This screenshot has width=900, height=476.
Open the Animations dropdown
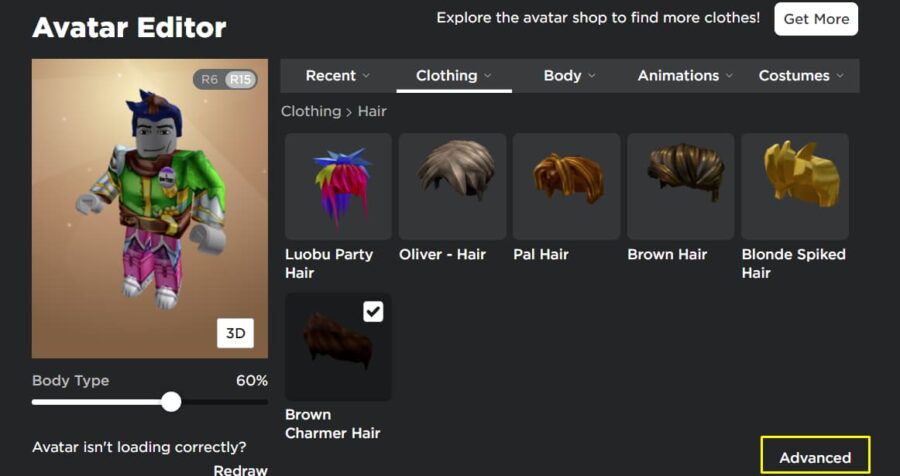click(x=685, y=76)
